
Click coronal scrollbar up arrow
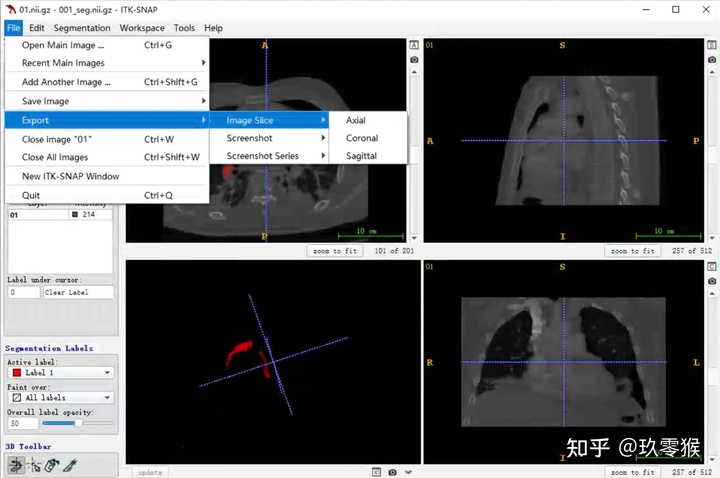[711, 294]
